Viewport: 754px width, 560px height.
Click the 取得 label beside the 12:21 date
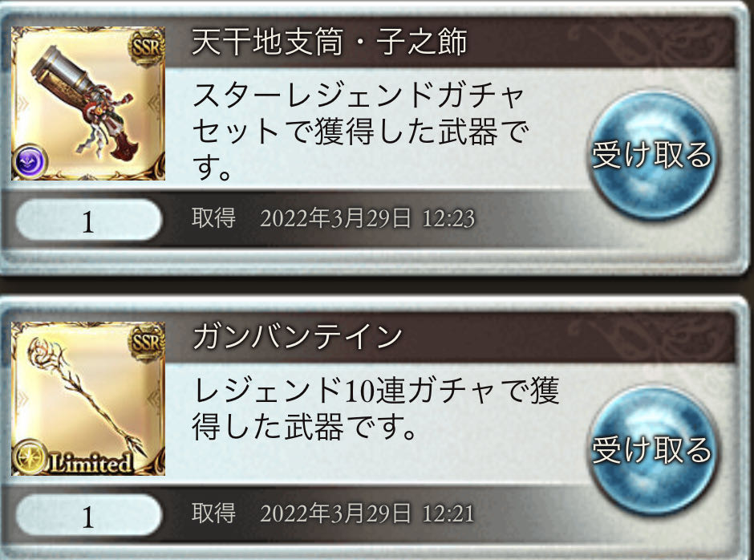[214, 513]
